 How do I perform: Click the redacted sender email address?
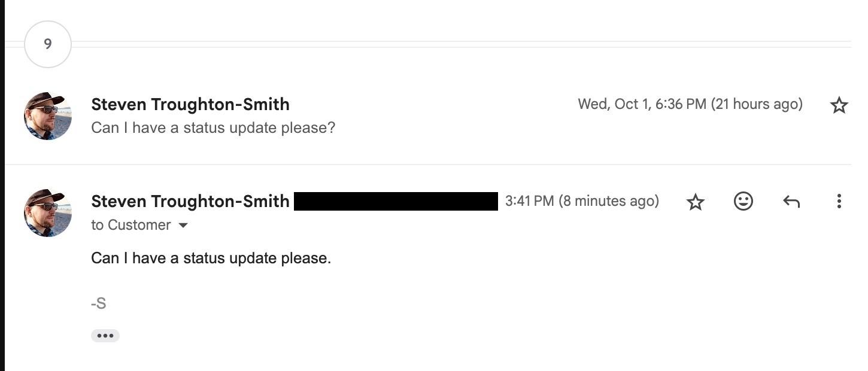(396, 202)
